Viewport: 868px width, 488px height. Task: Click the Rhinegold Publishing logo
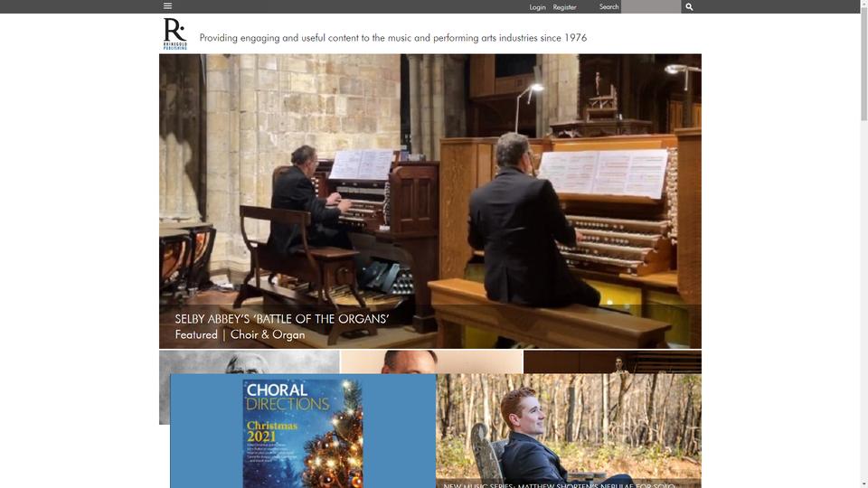[x=175, y=33]
